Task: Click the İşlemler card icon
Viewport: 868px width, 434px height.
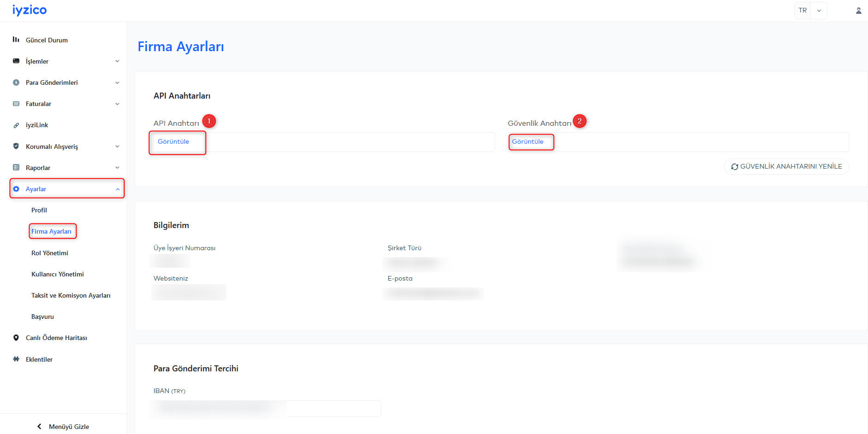Action: pos(16,61)
